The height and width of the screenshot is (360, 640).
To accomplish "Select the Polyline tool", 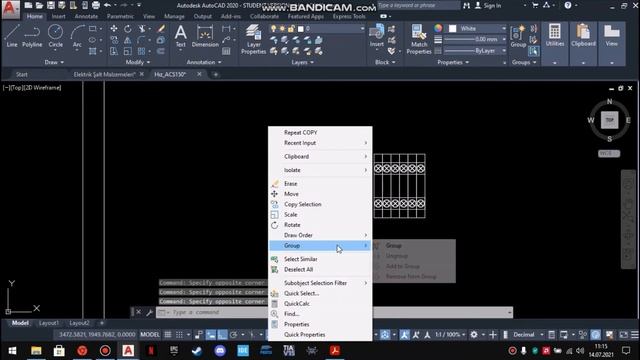I will pos(32,36).
